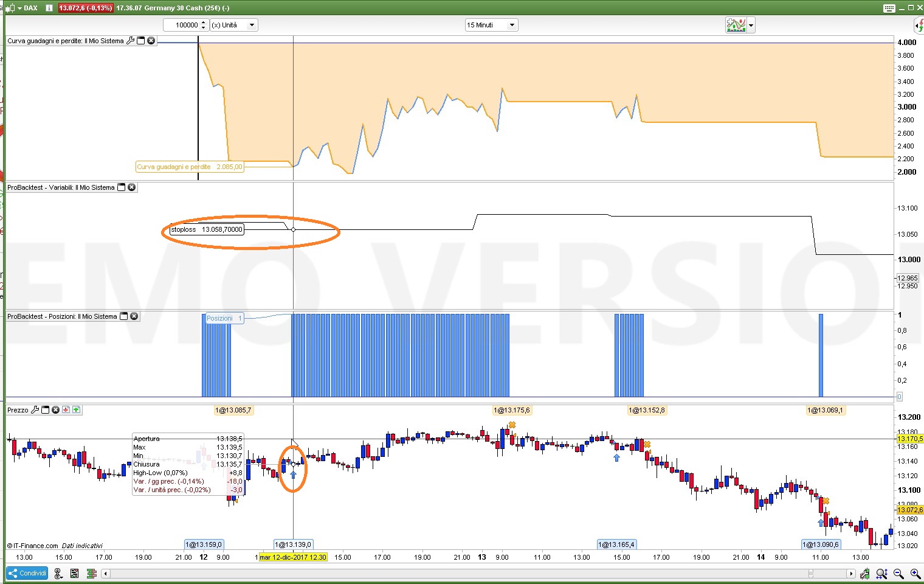This screenshot has height=584, width=924.
Task: Click the Chiusura 13.135,7 row in tooltip
Action: coord(188,464)
